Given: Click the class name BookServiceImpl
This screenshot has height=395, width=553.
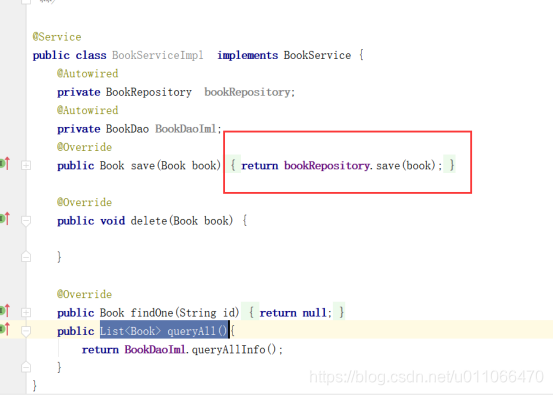Looking at the screenshot, I should tap(158, 55).
